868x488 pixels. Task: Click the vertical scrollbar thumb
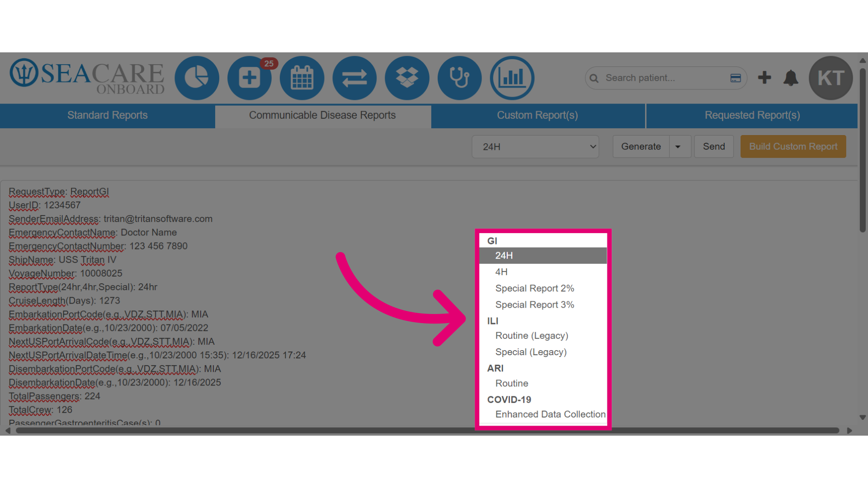863,150
